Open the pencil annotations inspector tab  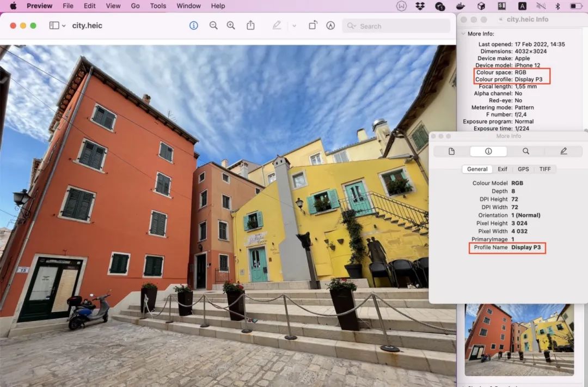(563, 152)
